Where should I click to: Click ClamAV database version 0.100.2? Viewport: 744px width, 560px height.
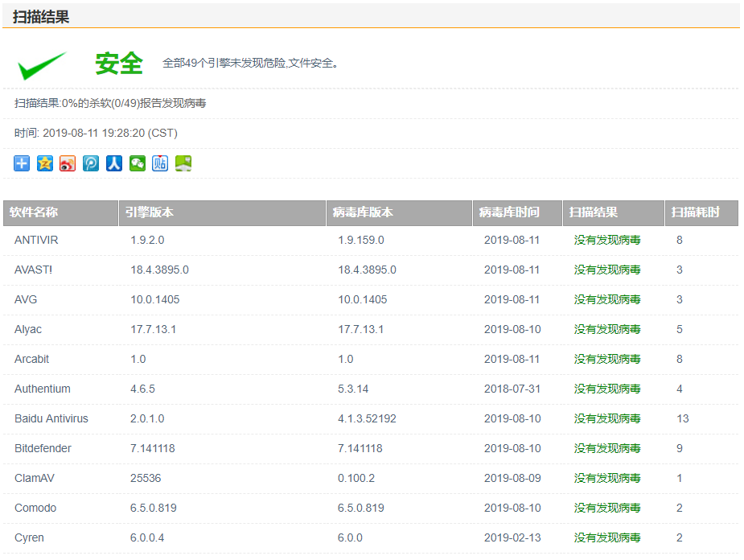356,479
